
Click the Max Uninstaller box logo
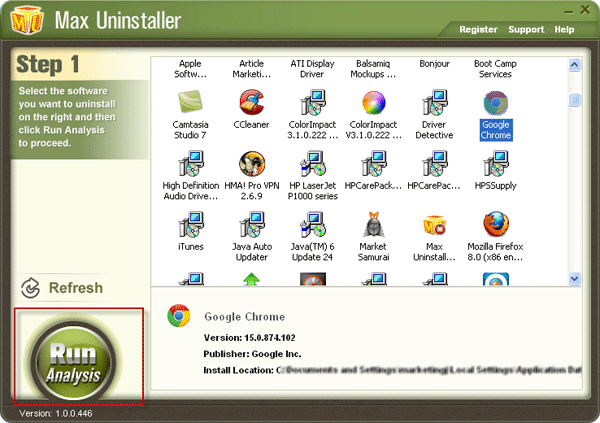[x=27, y=20]
